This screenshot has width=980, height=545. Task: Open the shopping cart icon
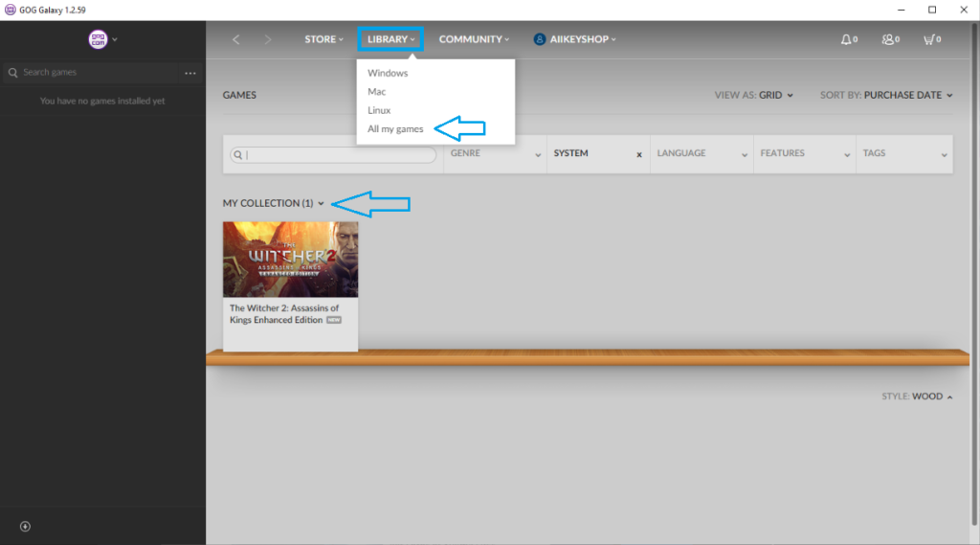[x=928, y=39]
